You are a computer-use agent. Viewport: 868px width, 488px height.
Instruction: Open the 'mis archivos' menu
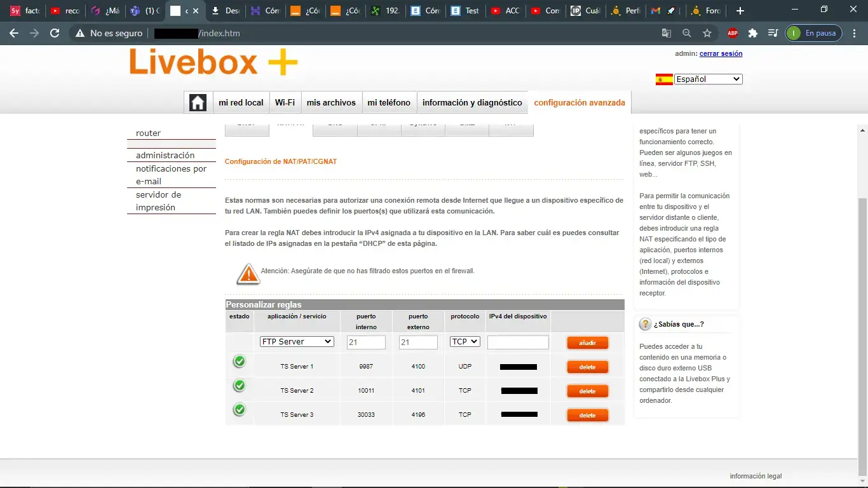coord(331,103)
